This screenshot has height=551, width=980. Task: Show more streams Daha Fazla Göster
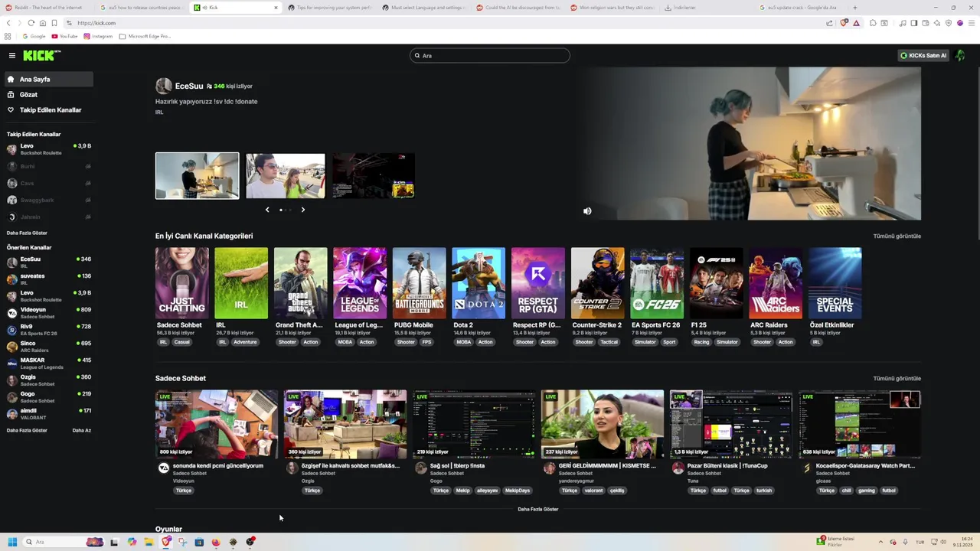point(537,509)
